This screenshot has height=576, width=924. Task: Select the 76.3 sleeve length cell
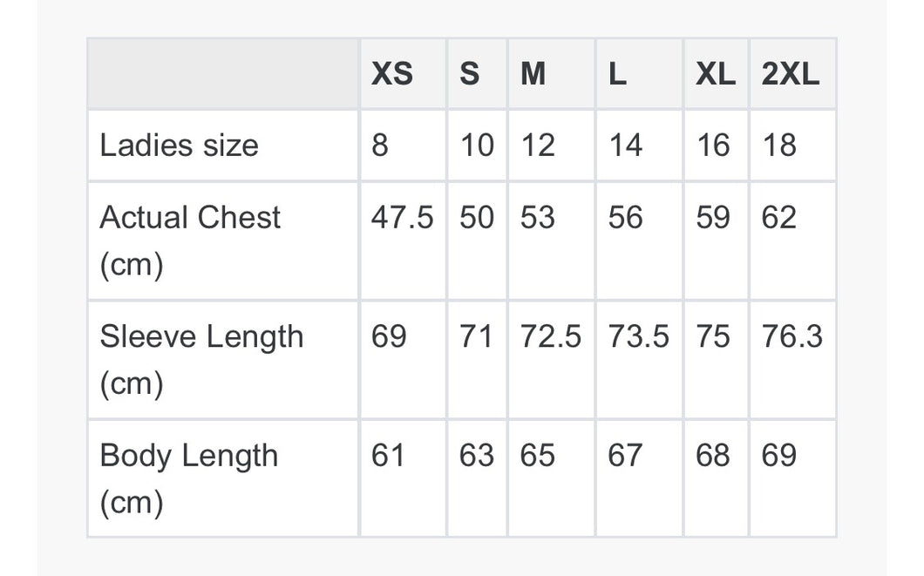(x=792, y=360)
